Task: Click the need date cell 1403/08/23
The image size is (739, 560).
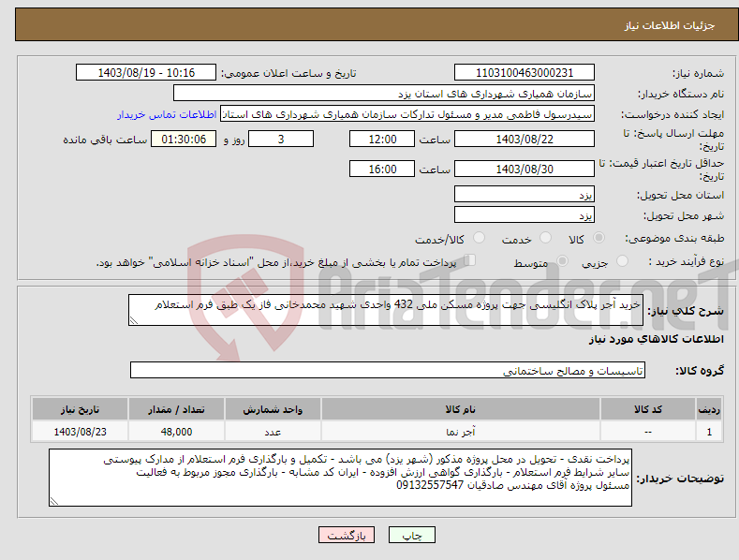Action: [81, 432]
